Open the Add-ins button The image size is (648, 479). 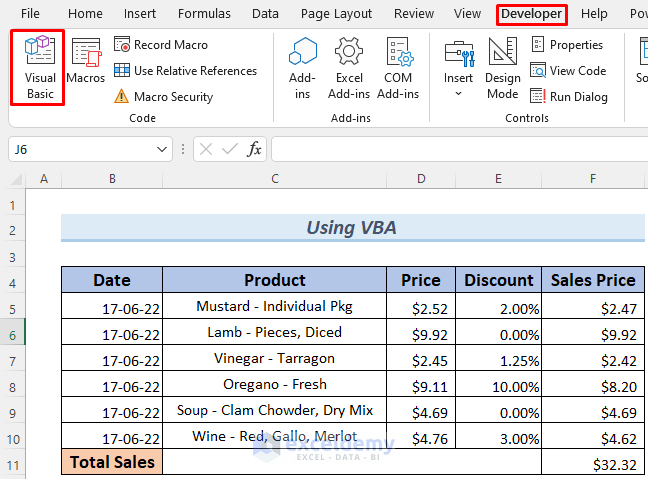(303, 68)
